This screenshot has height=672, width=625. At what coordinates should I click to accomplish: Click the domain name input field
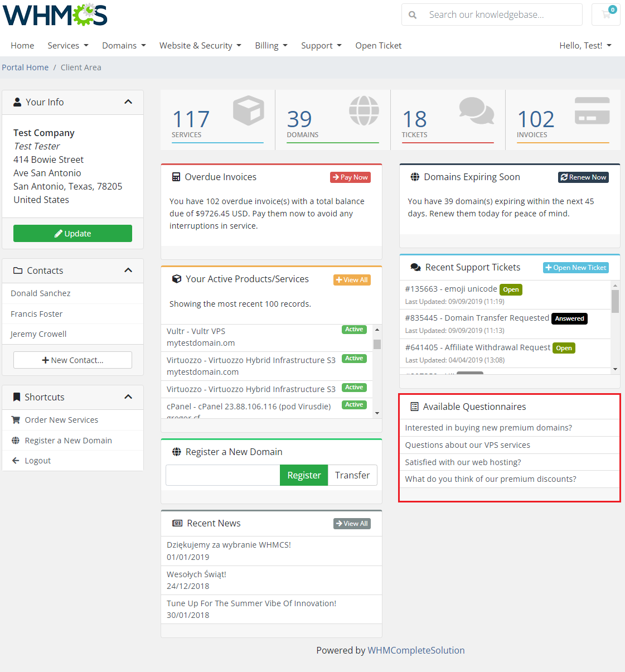223,475
